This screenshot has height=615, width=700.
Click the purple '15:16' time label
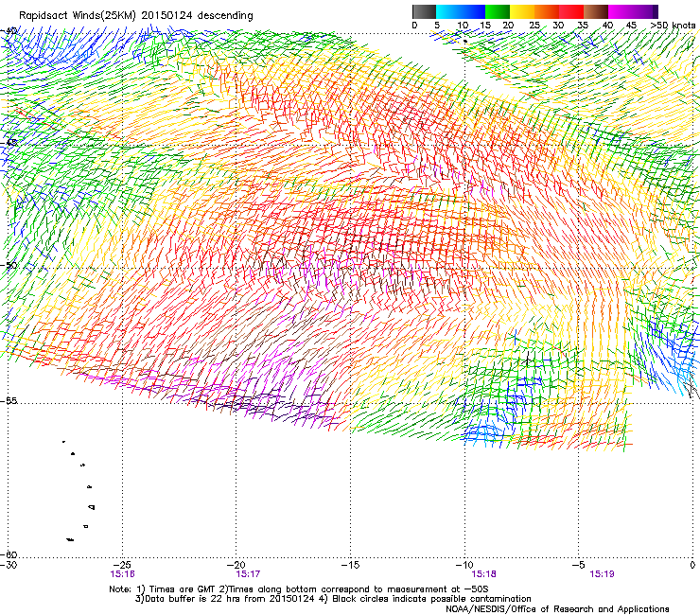[x=122, y=574]
